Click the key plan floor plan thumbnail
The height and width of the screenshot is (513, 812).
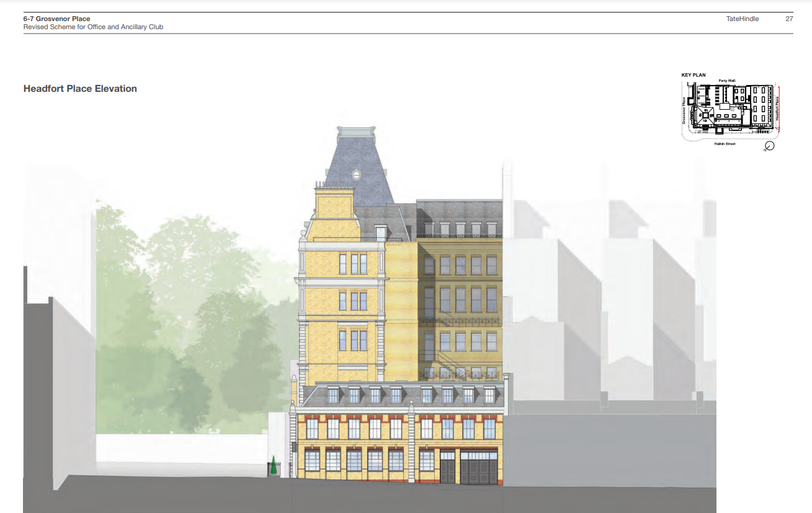pos(729,109)
